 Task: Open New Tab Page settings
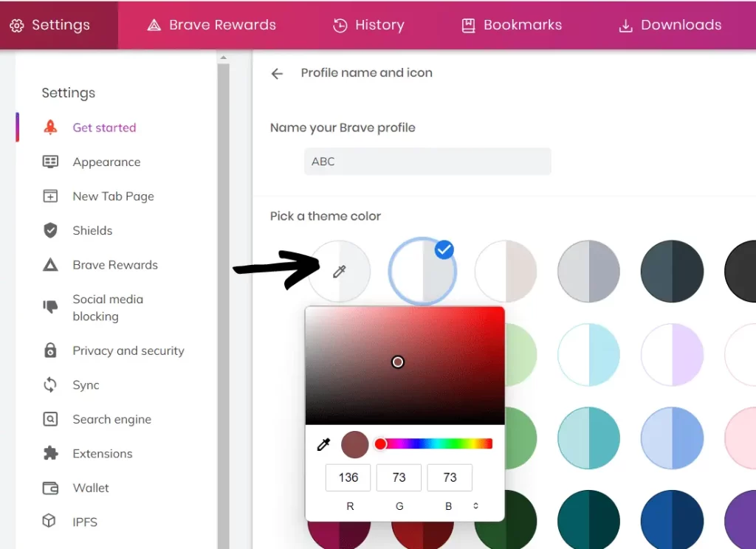pos(113,196)
